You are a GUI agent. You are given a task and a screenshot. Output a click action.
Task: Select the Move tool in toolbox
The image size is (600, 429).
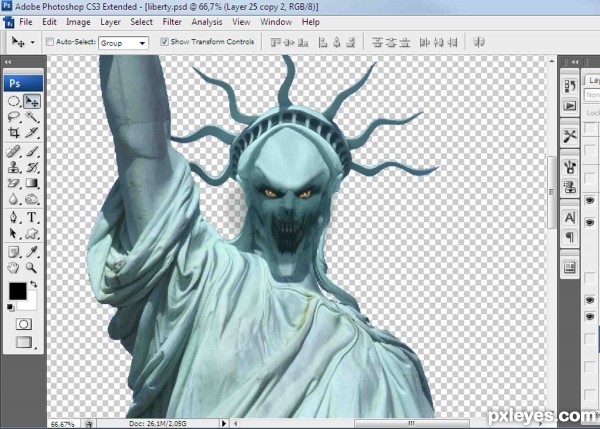coord(31,101)
